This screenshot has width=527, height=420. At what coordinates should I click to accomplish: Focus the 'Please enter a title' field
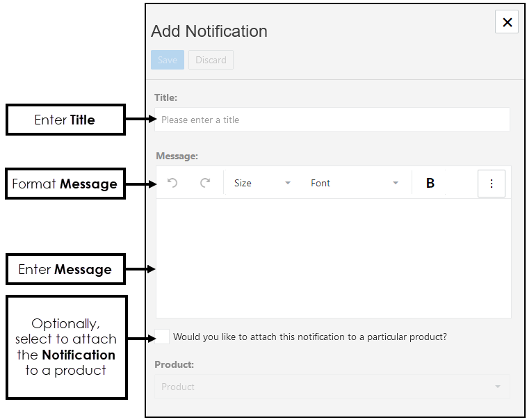[x=332, y=120]
